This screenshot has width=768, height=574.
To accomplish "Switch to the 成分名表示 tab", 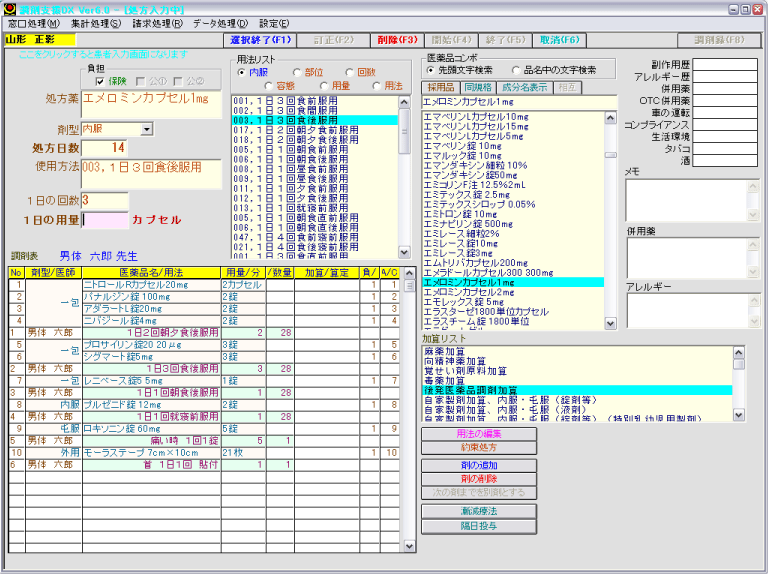I will (x=525, y=88).
